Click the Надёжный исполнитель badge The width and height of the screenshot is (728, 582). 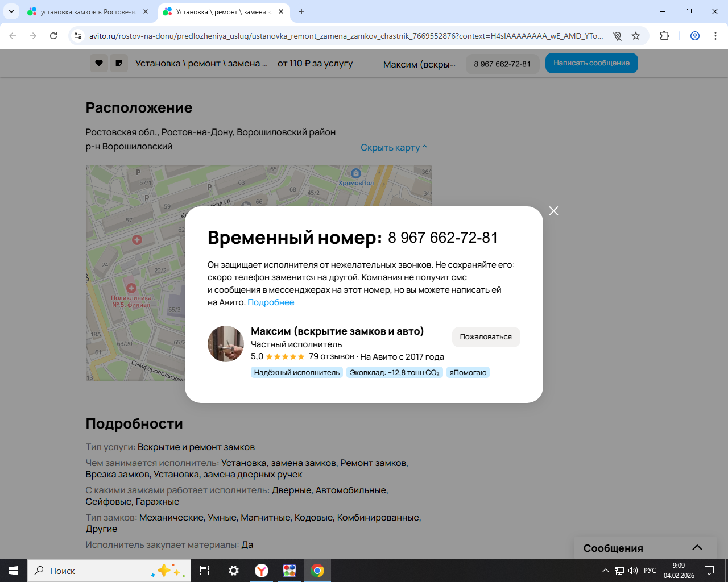pyautogui.click(x=297, y=373)
